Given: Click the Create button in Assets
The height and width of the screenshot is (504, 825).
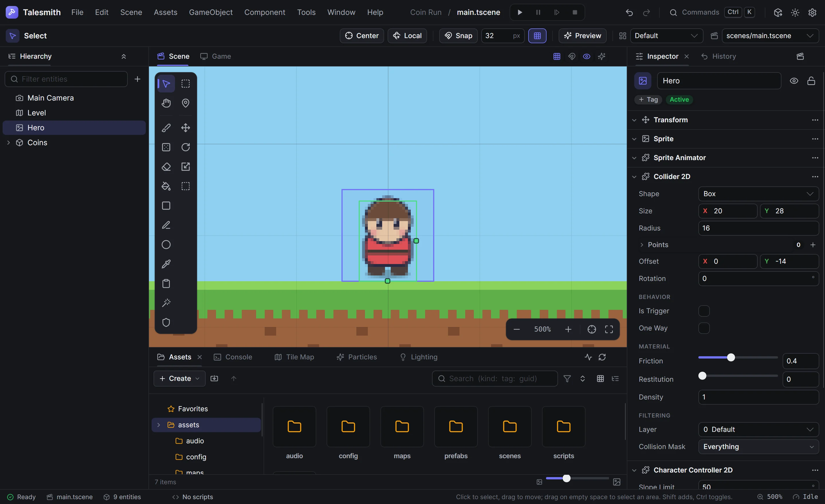Looking at the screenshot, I should 179,379.
